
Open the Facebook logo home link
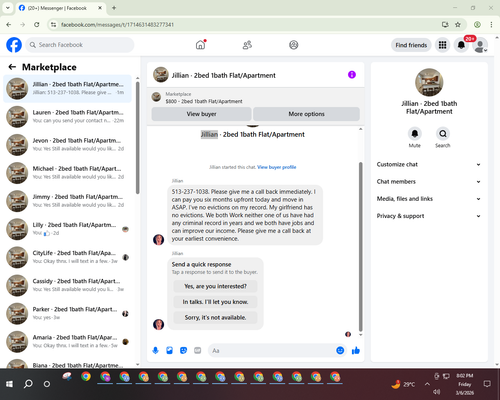(x=14, y=45)
